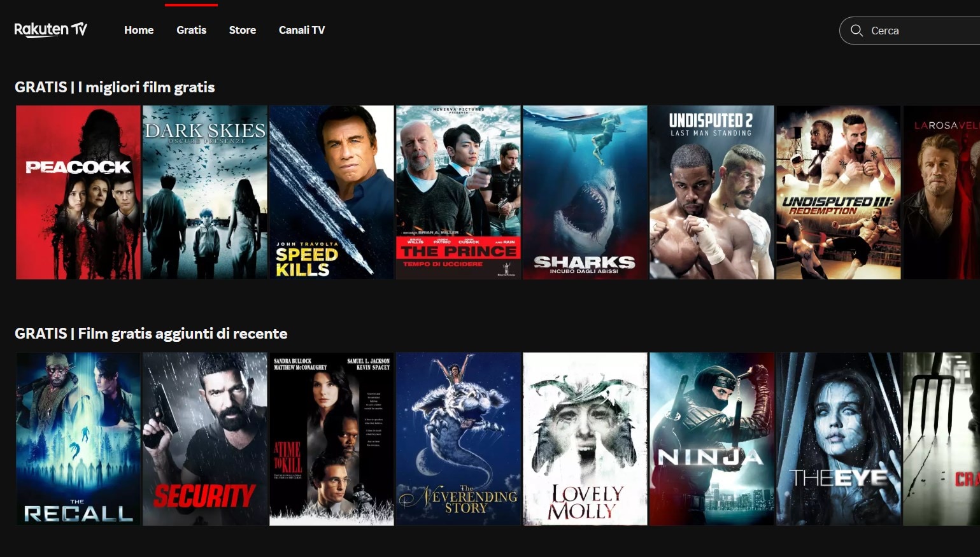980x557 pixels.
Task: Open the pitchfork poster beside The Eye
Action: 941,439
